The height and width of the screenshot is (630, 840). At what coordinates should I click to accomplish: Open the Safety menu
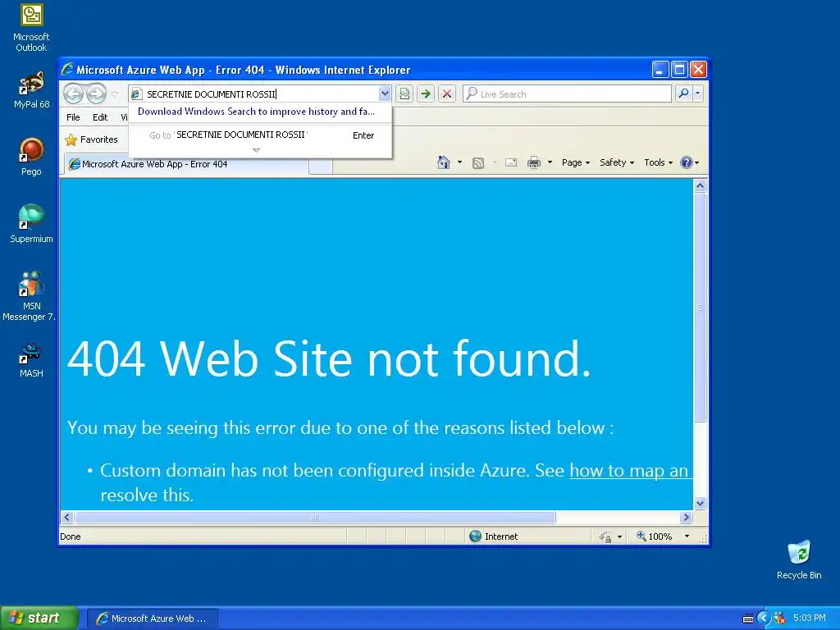click(617, 162)
